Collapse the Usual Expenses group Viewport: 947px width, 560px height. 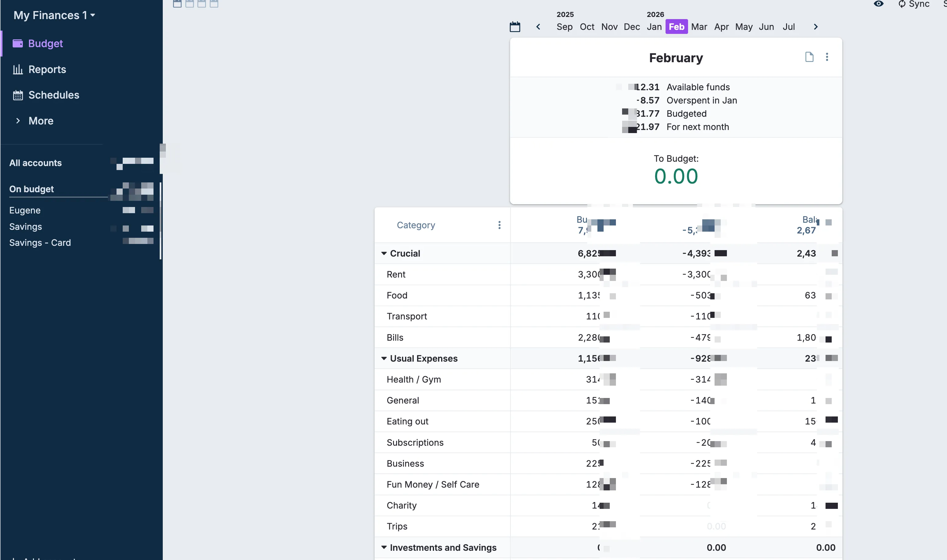tap(384, 359)
